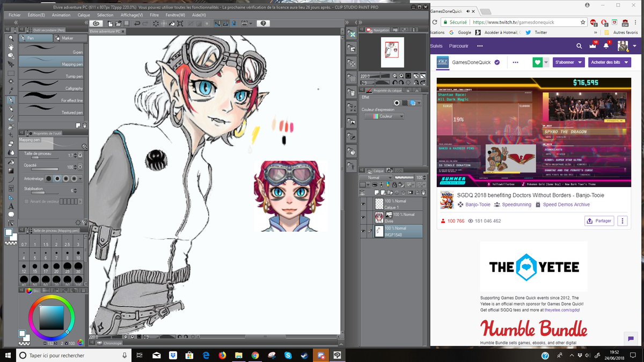Select the first anti-aliasing option (none)
Image resolution: width=644 pixels, height=362 pixels.
(49, 178)
